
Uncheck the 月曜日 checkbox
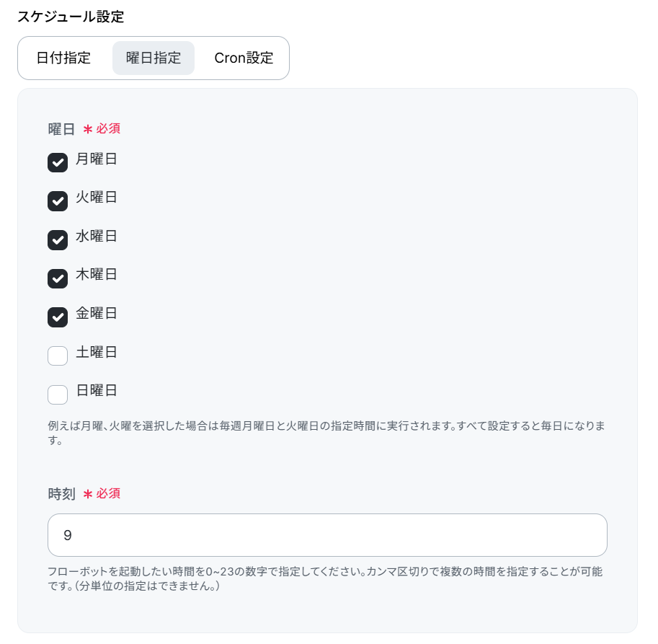point(58,162)
